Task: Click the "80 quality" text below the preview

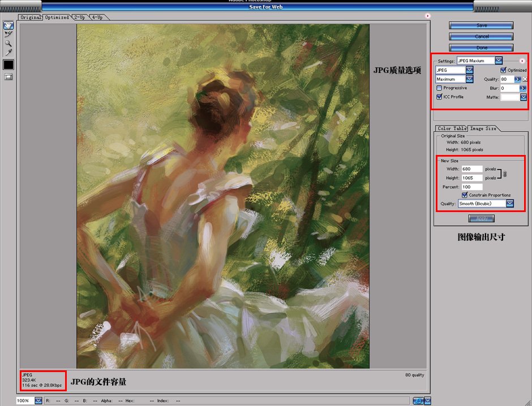Action: coord(415,375)
